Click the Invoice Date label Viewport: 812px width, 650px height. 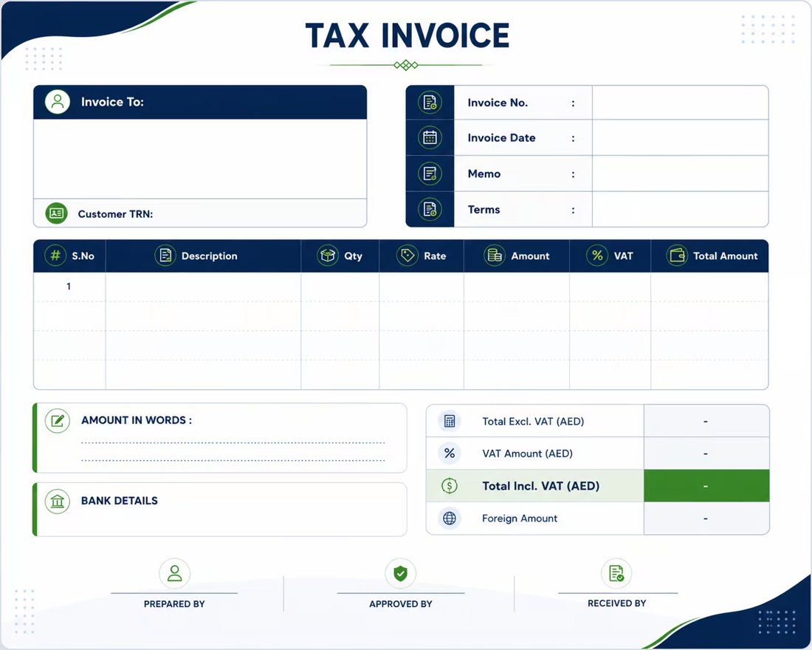pos(501,138)
